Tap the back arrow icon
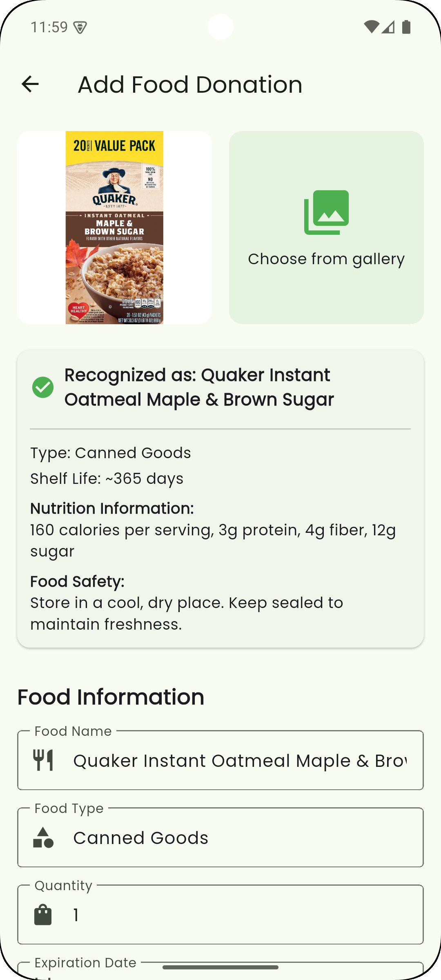441x980 pixels. [30, 85]
